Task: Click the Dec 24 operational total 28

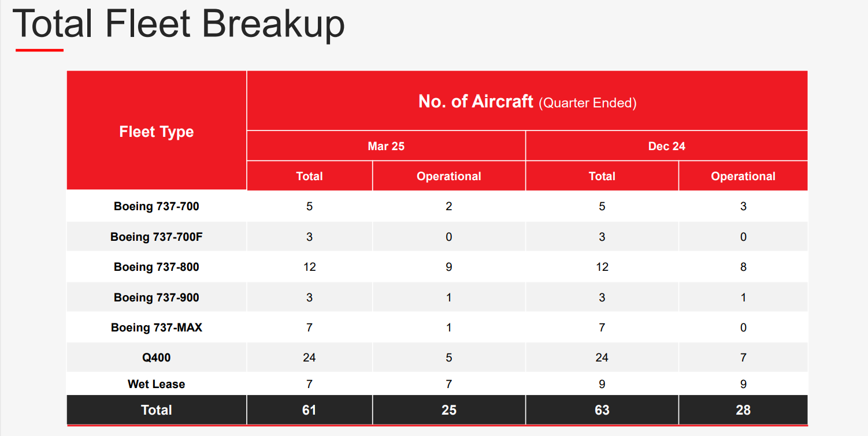Action: point(743,410)
